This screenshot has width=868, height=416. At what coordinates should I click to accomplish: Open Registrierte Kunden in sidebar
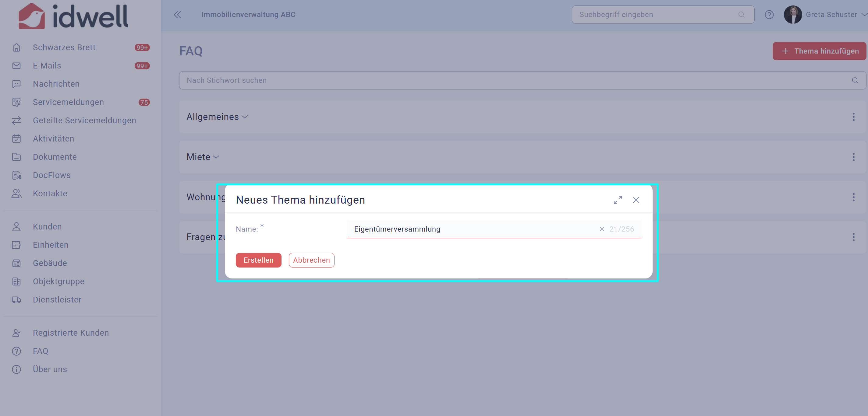71,333
